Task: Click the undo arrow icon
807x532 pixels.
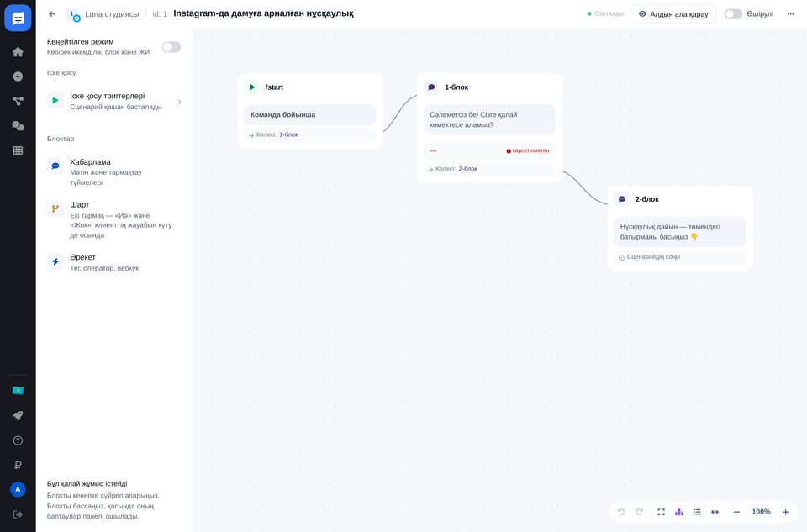Action: [621, 512]
